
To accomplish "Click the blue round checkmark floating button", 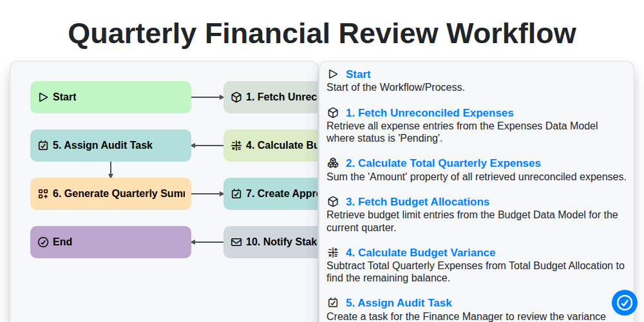I will click(624, 303).
